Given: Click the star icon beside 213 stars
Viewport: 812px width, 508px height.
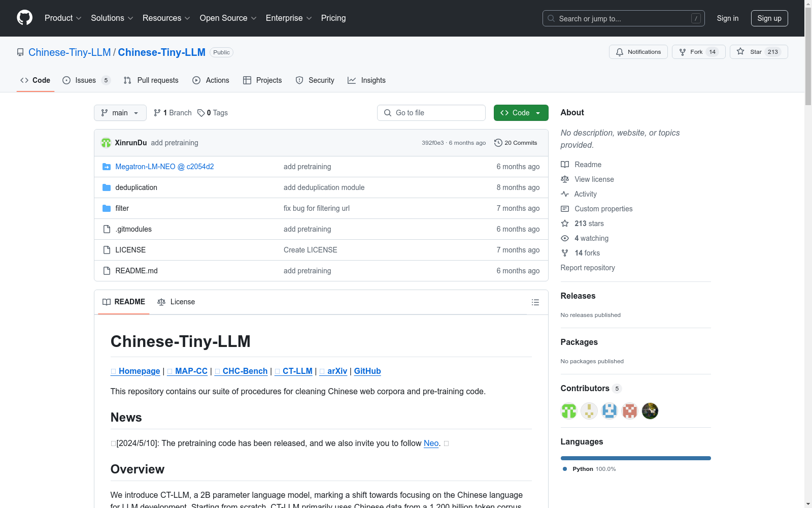Looking at the screenshot, I should pos(565,224).
